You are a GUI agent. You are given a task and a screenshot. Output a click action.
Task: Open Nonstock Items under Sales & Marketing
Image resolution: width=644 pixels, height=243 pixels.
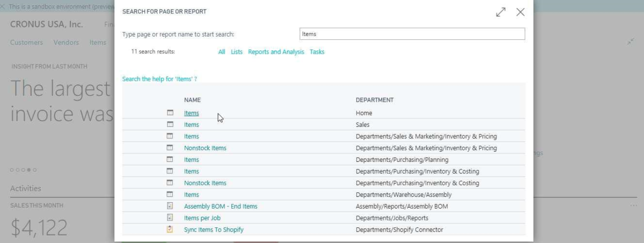(x=205, y=148)
